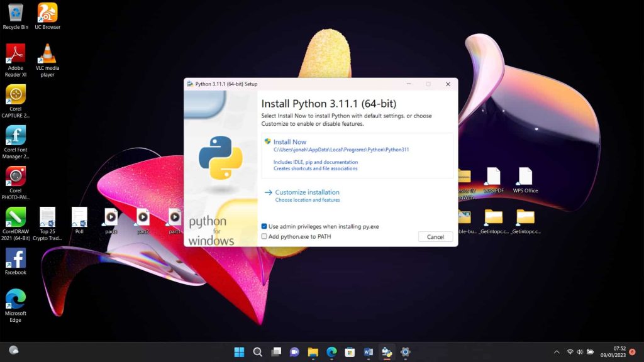644x362 pixels.
Task: Start installation with Install Now
Action: (289, 141)
